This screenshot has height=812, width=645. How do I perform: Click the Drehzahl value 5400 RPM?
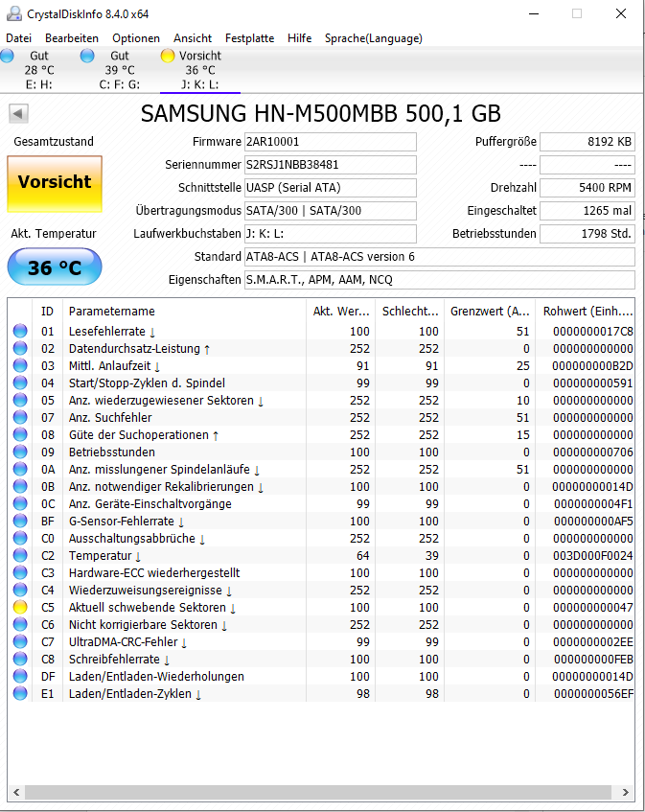(587, 188)
